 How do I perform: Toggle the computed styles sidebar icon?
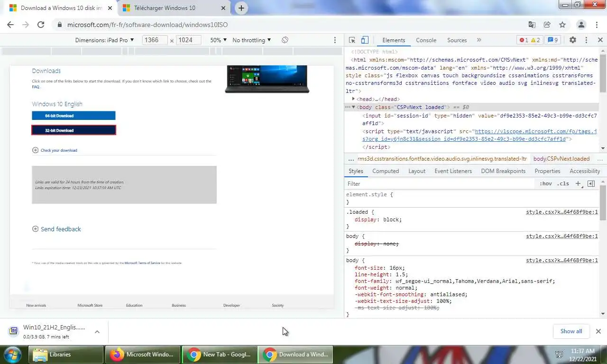coord(591,183)
